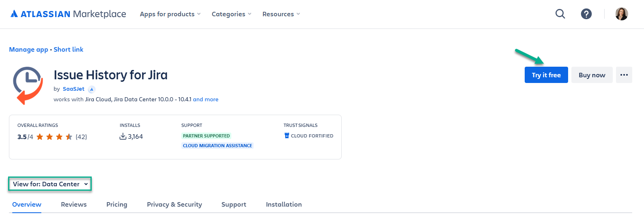This screenshot has height=218, width=644.
Task: Open the help question mark icon
Action: click(586, 14)
